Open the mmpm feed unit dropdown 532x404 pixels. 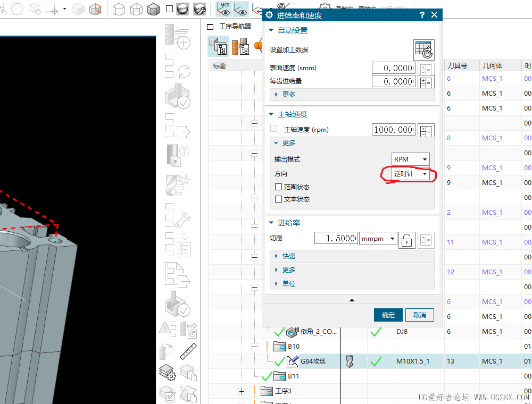pyautogui.click(x=378, y=239)
